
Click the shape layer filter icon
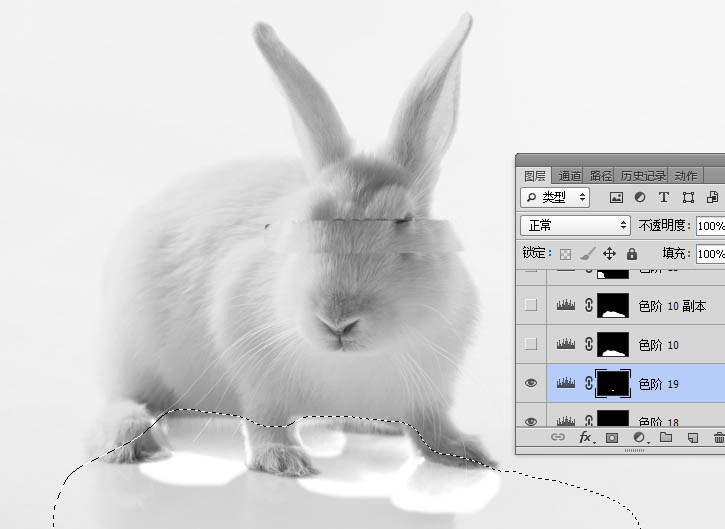click(x=688, y=197)
